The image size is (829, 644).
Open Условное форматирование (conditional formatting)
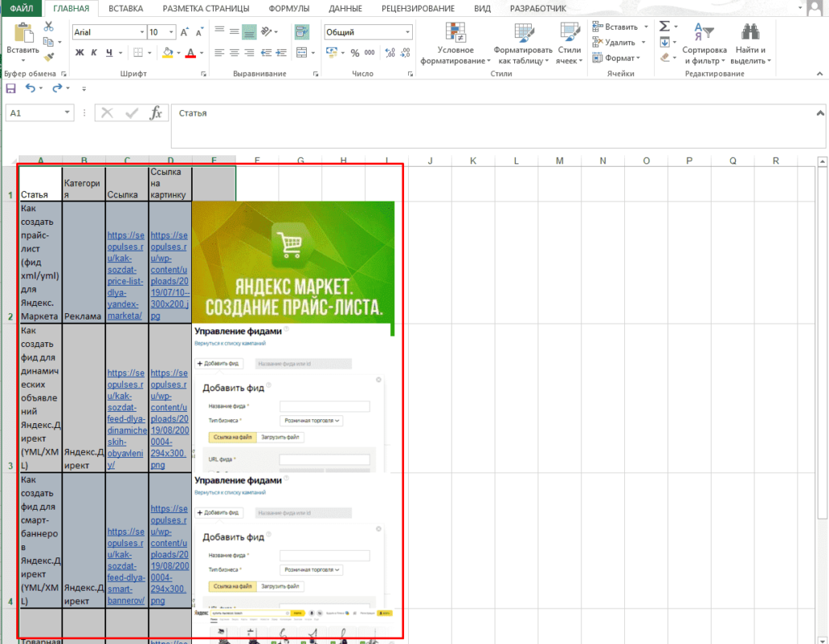pos(456,44)
